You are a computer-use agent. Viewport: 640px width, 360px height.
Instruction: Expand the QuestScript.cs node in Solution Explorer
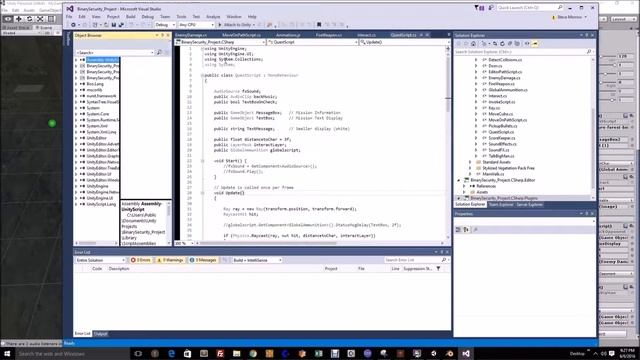(476, 132)
